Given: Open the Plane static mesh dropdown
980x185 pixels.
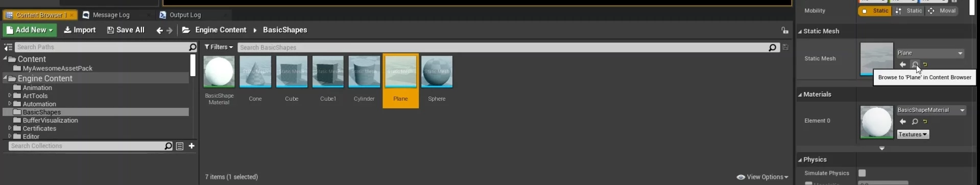Looking at the screenshot, I should 930,53.
